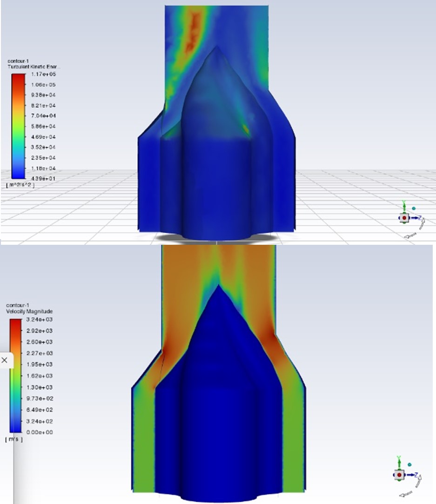Click the 1.17e+05 maximum legend value
The height and width of the screenshot is (504, 436).
pyautogui.click(x=47, y=74)
